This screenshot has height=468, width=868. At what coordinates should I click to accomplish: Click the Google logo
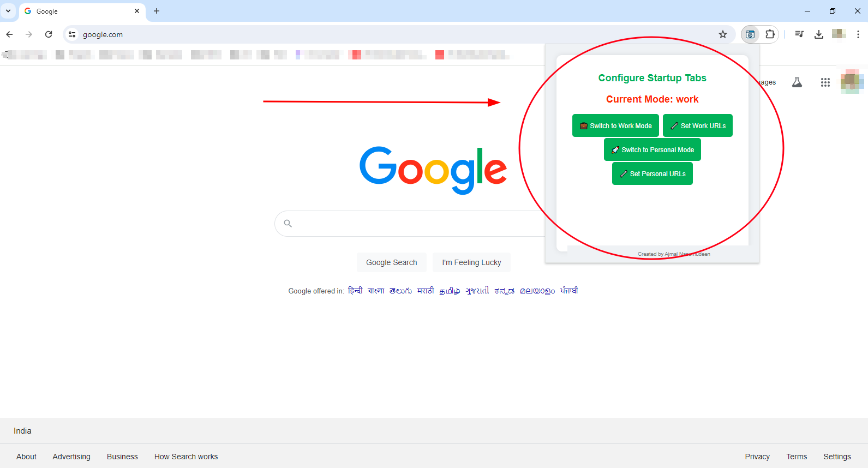pyautogui.click(x=433, y=170)
